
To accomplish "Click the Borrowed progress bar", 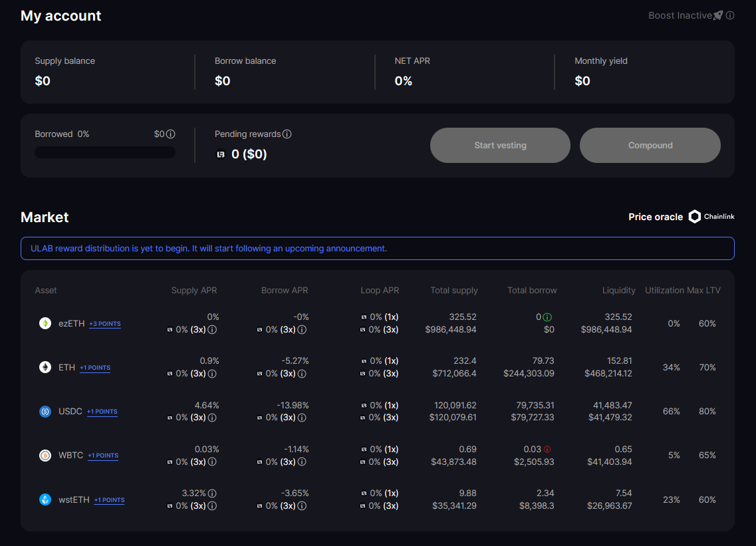I will (105, 152).
